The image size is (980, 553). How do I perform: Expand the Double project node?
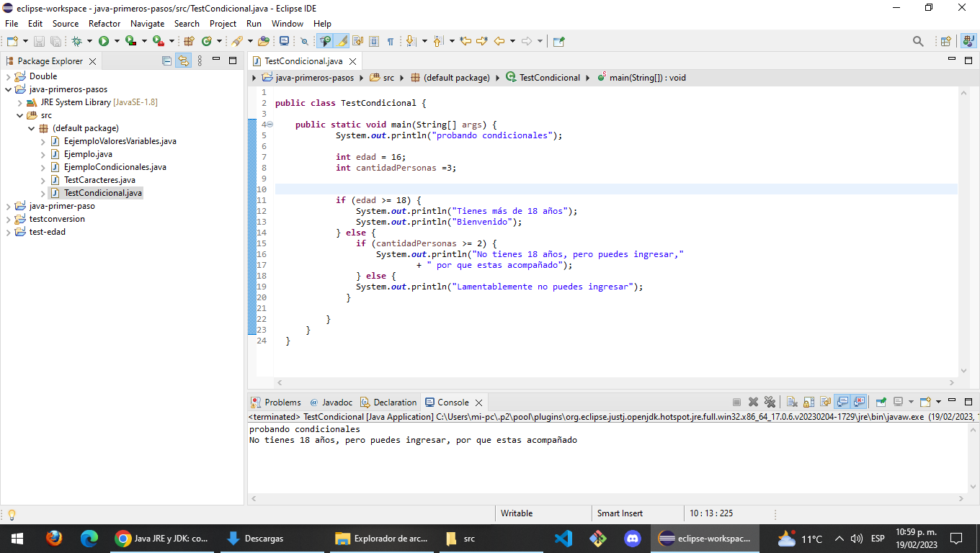click(x=9, y=76)
